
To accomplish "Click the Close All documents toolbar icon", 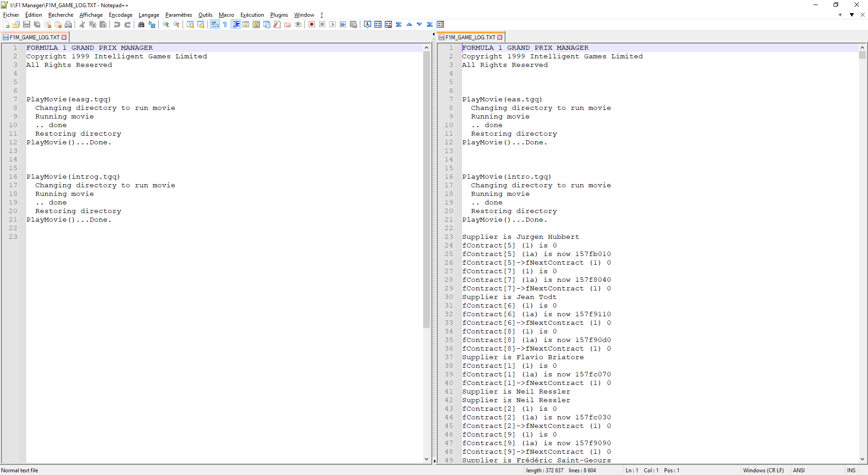I will (58, 24).
